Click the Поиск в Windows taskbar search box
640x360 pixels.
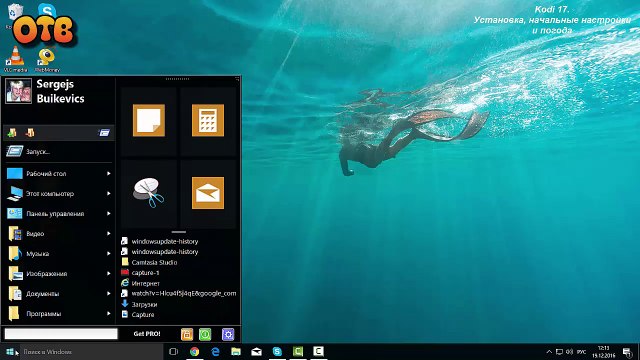click(x=91, y=352)
